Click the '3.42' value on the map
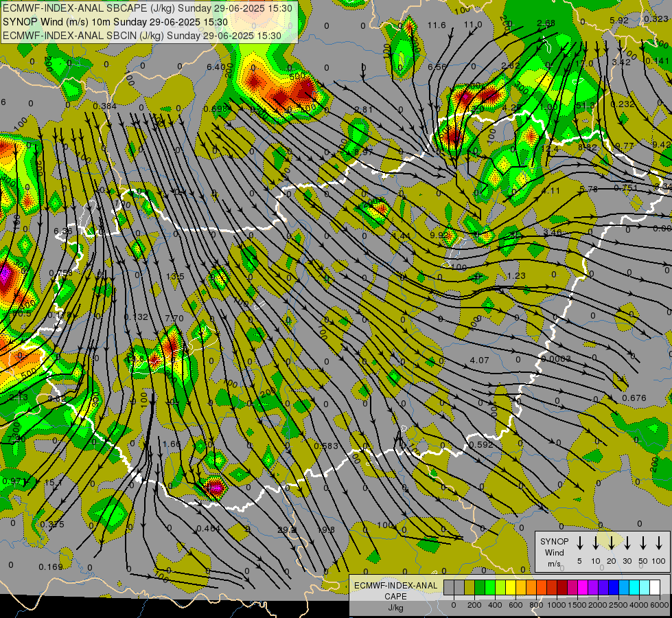672x618 pixels. 621,62
